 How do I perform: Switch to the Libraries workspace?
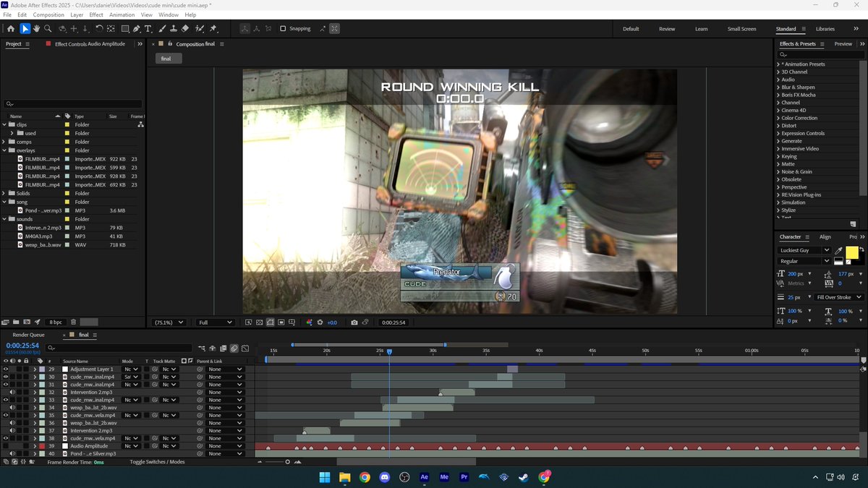(x=825, y=29)
